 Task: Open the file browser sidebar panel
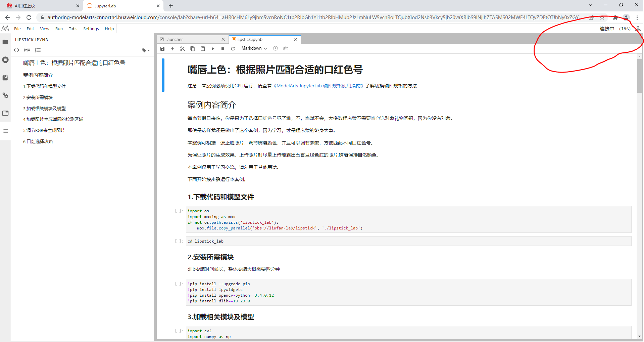point(5,42)
